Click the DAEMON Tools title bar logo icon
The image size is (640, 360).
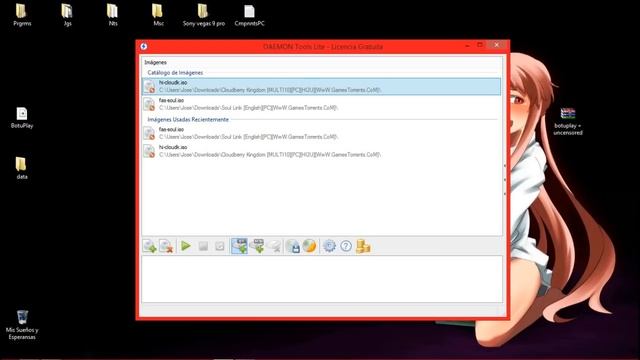pos(144,47)
